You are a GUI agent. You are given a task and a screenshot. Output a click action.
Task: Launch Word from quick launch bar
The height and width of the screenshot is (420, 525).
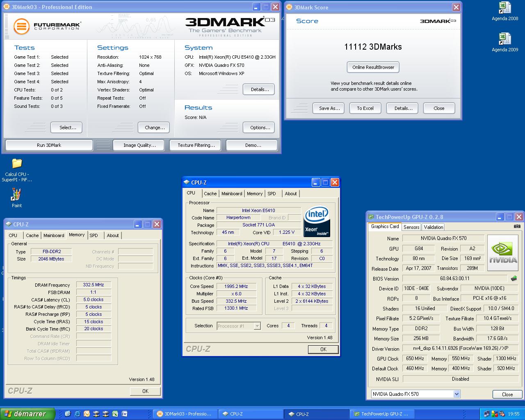(124, 414)
